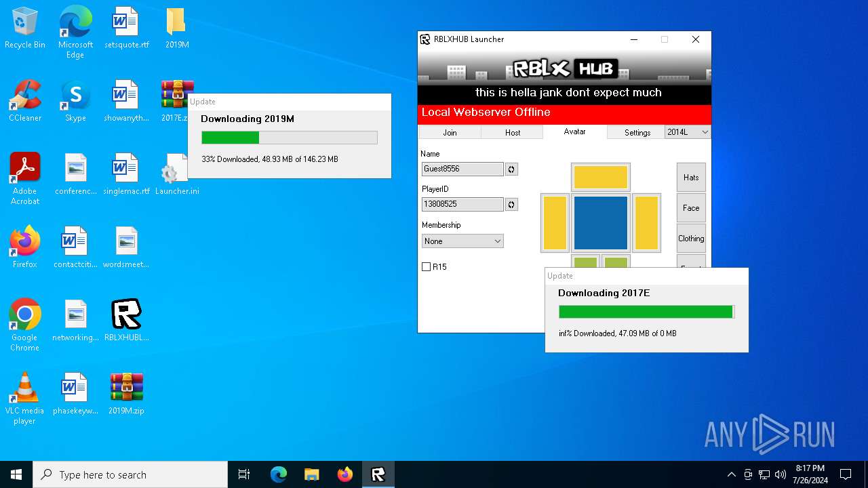Image resolution: width=868 pixels, height=488 pixels.
Task: Select the setsquote.rtf document icon
Action: point(127,28)
